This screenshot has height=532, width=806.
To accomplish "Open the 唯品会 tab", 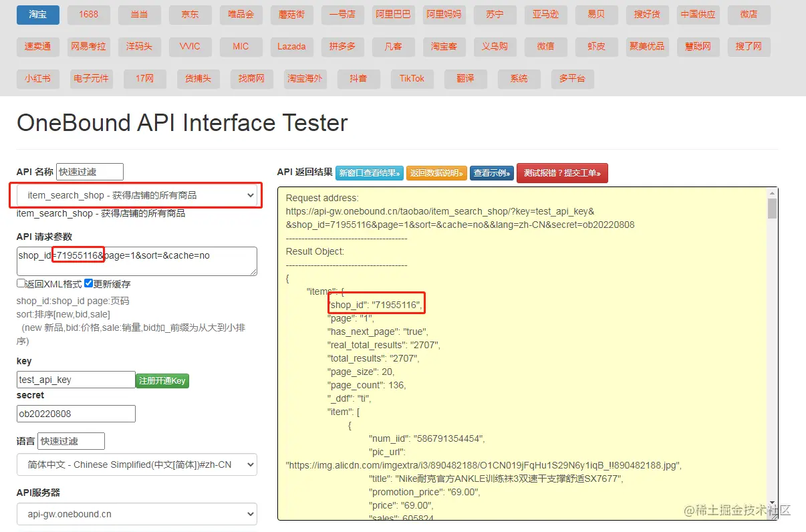I will point(241,15).
